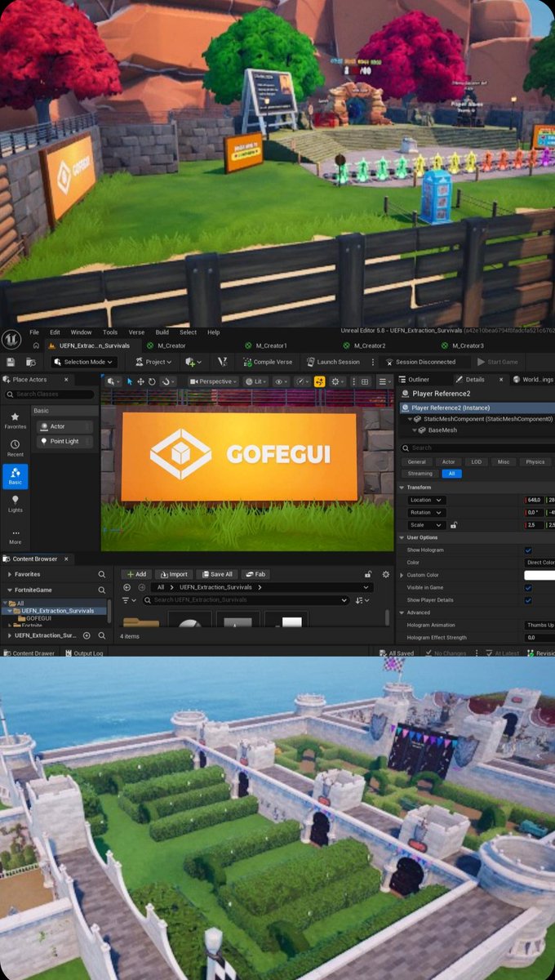Select the Recent category in Place Actors
Screen dimensions: 555x980
click(15, 448)
